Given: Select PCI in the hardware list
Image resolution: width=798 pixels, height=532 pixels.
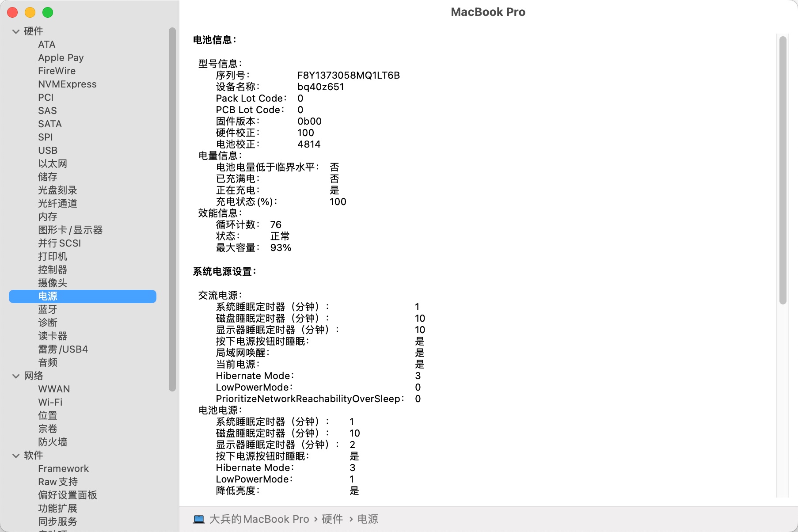Looking at the screenshot, I should 46,98.
